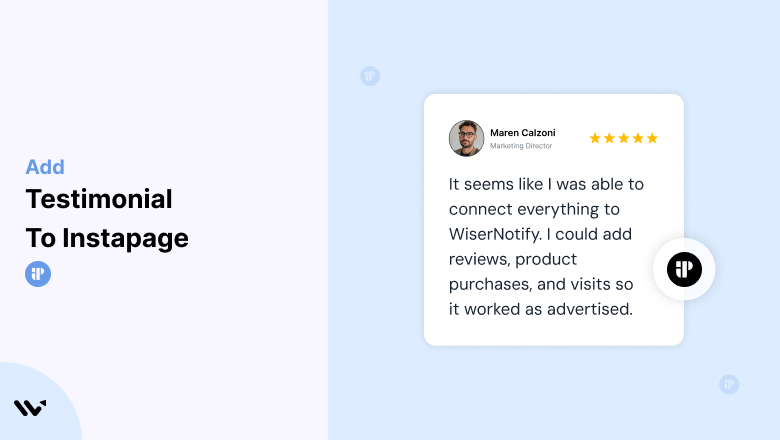Click the second gold star in the rating
The height and width of the screenshot is (440, 780).
tap(609, 138)
